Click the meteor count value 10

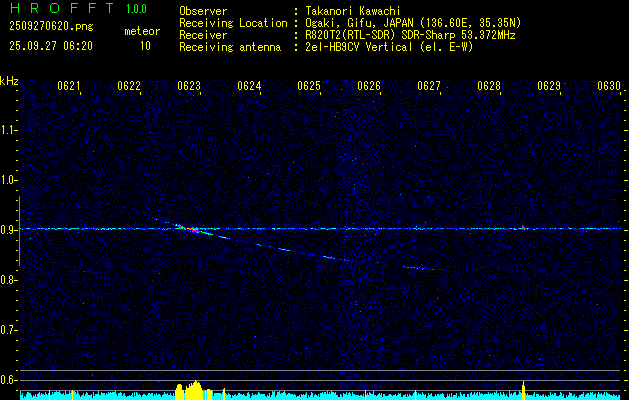pos(145,46)
